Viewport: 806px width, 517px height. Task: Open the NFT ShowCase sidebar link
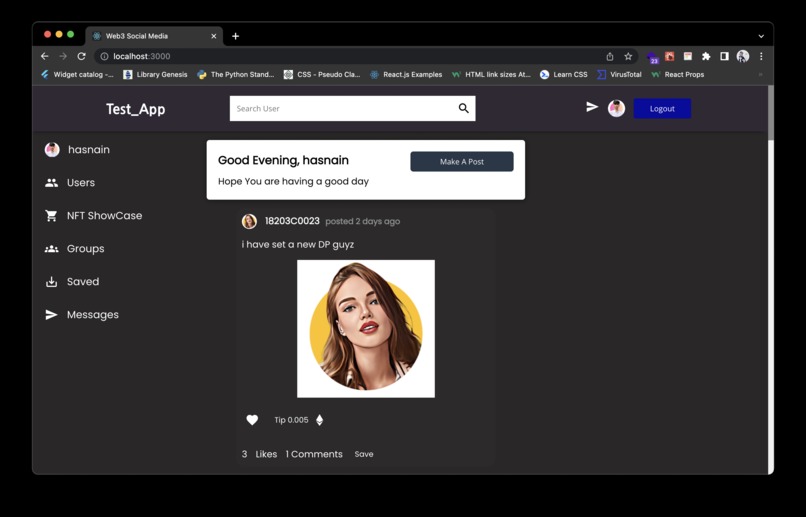pos(104,216)
